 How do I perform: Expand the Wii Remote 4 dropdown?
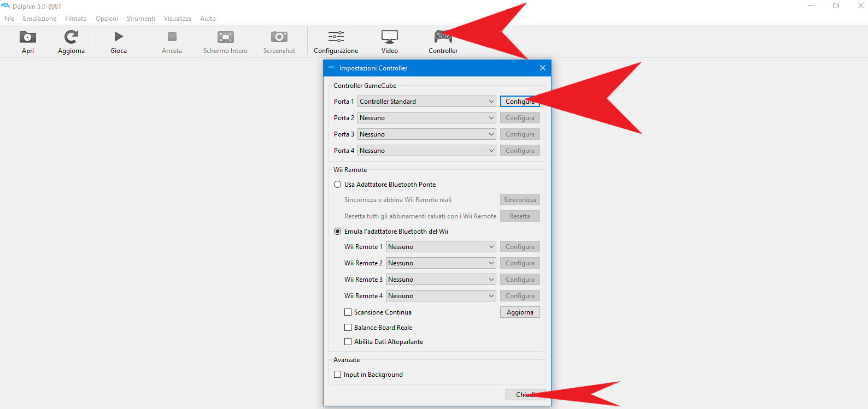coord(441,296)
